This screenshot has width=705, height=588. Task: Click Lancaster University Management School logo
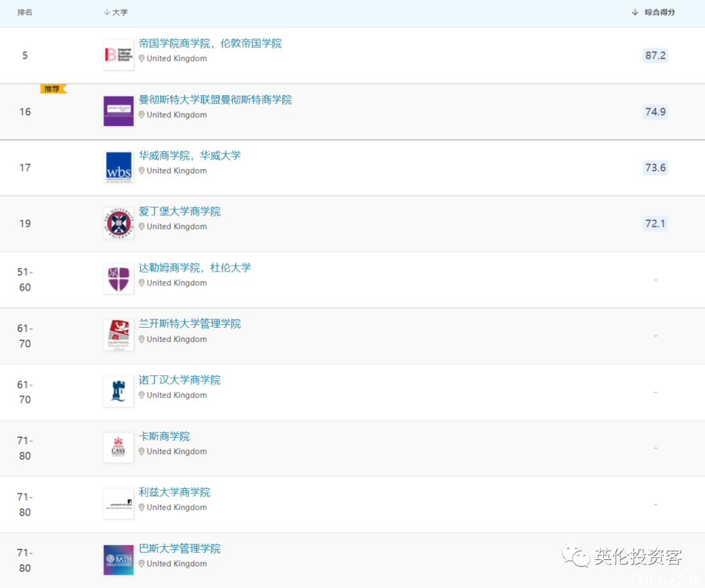pos(119,335)
